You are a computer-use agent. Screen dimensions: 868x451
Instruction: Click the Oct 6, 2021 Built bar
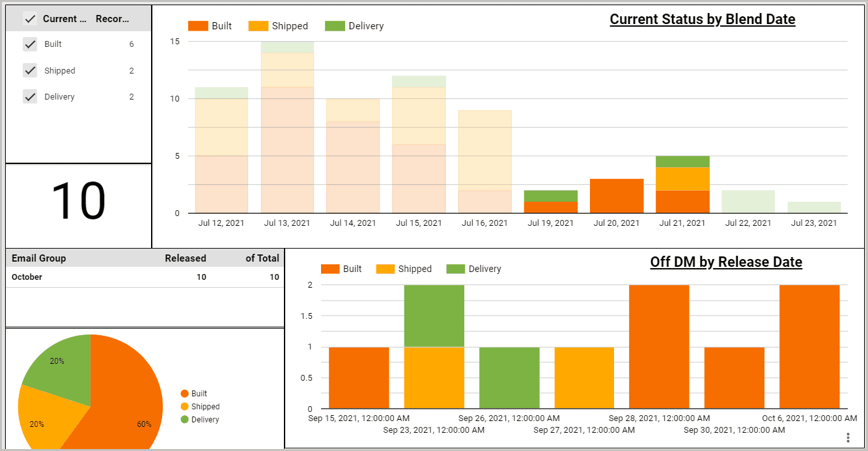809,347
